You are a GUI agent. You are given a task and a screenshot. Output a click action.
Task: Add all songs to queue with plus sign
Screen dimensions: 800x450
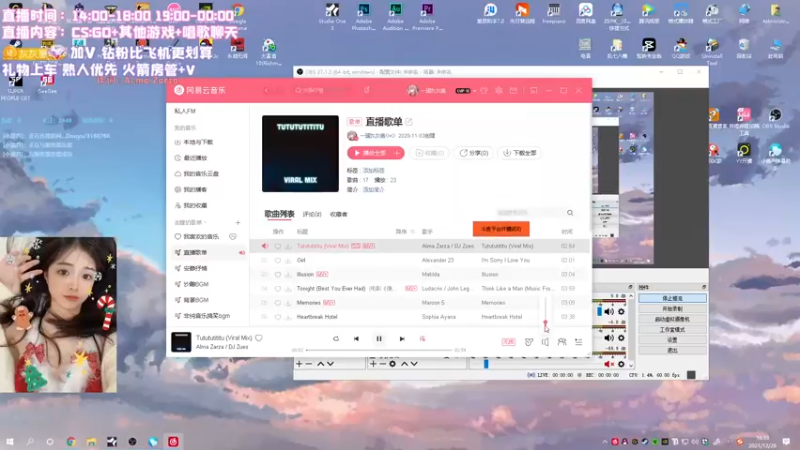coord(397,153)
